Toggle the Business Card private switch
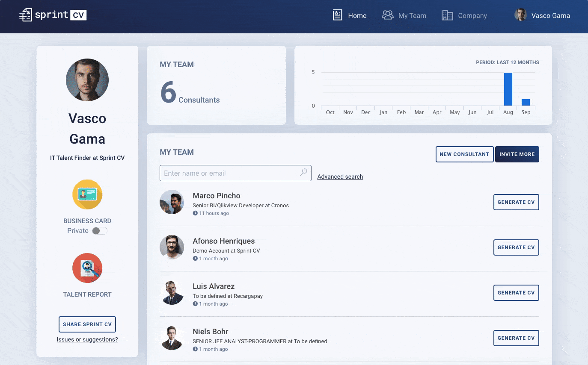Screen dimensions: 588x365 tap(99, 230)
